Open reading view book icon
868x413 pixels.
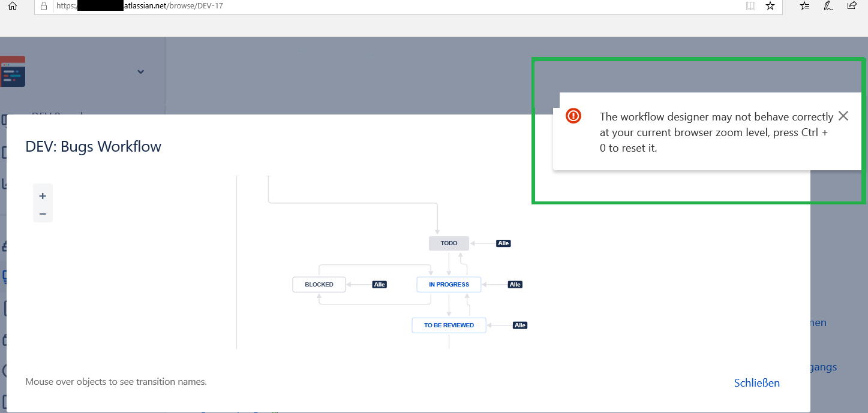[750, 6]
